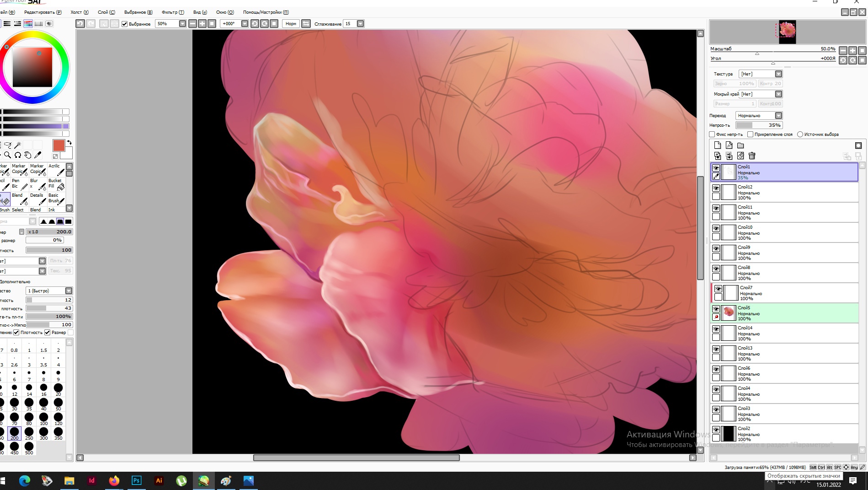Select layer Слой7
868x490 pixels.
click(785, 293)
